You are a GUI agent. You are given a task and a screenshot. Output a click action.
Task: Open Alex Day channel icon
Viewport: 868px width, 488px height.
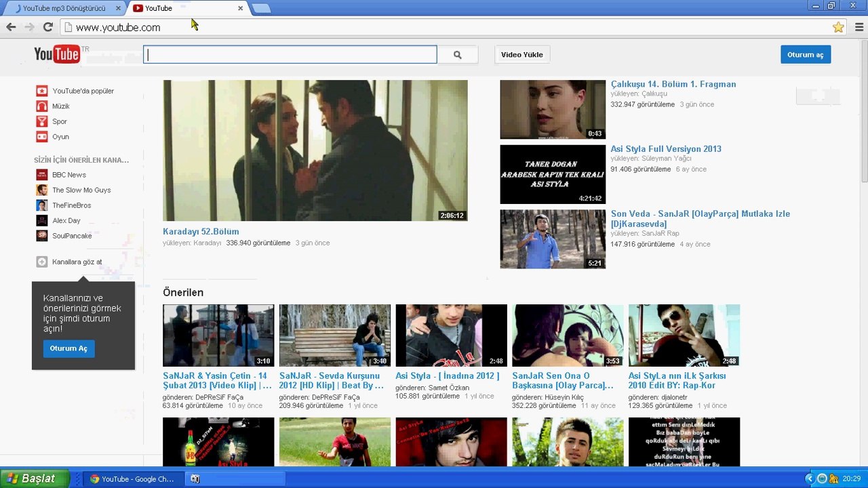pos(41,220)
